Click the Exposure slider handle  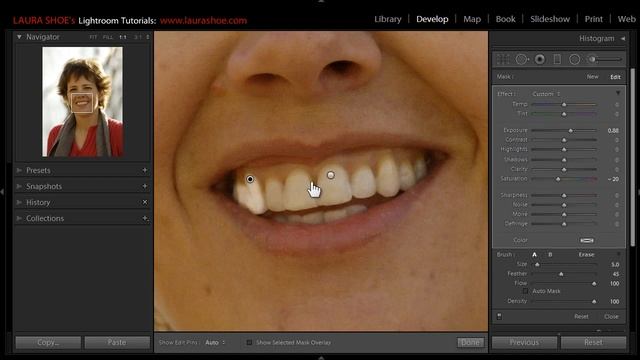click(x=571, y=131)
